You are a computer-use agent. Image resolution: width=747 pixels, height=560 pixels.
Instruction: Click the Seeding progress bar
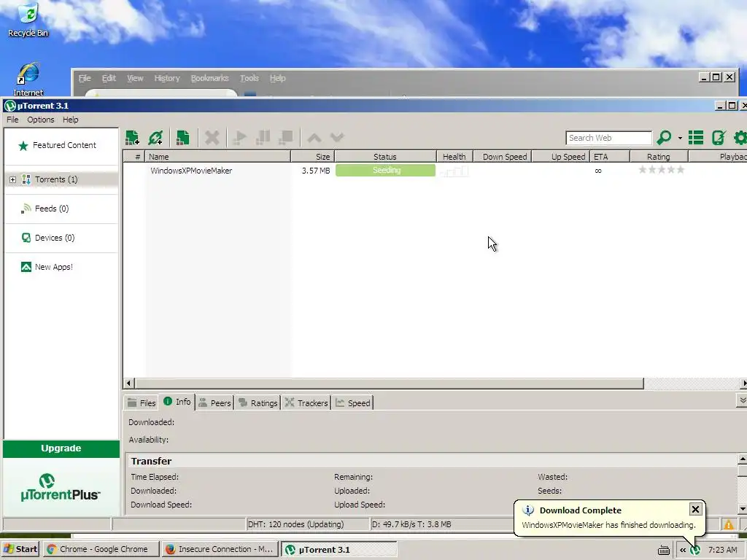(x=385, y=171)
